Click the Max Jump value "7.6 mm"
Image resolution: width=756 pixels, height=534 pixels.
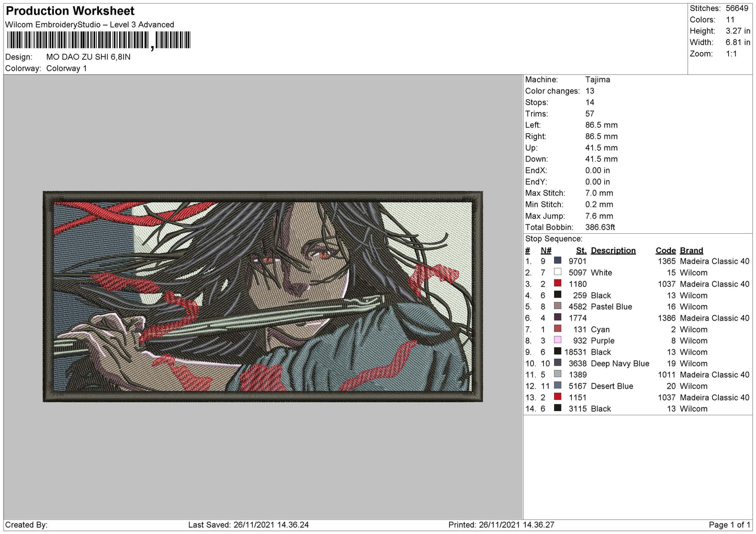point(599,216)
